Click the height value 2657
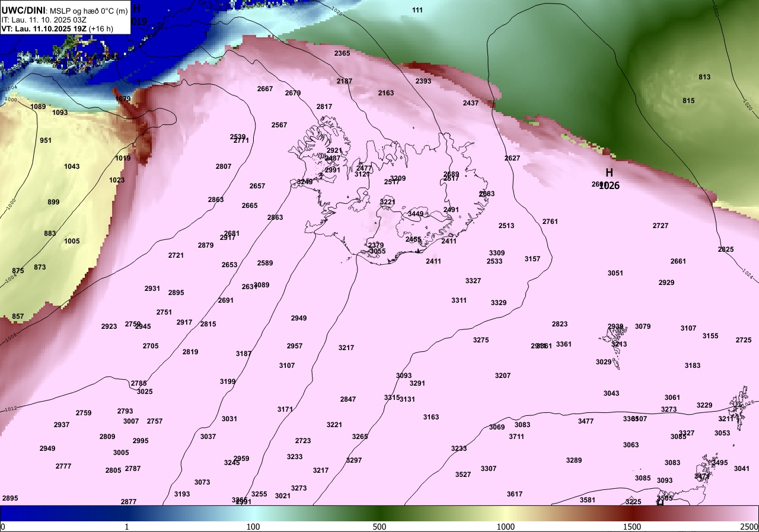This screenshot has height=532, width=759. [x=257, y=186]
